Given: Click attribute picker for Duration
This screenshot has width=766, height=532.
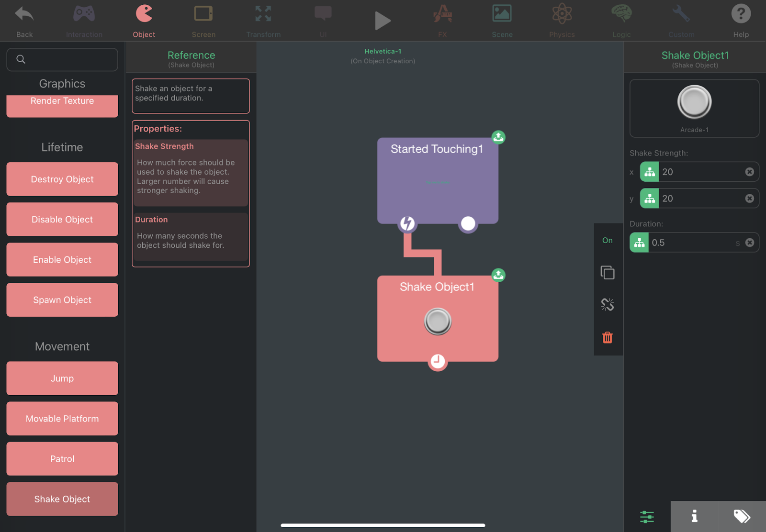Looking at the screenshot, I should pyautogui.click(x=639, y=243).
